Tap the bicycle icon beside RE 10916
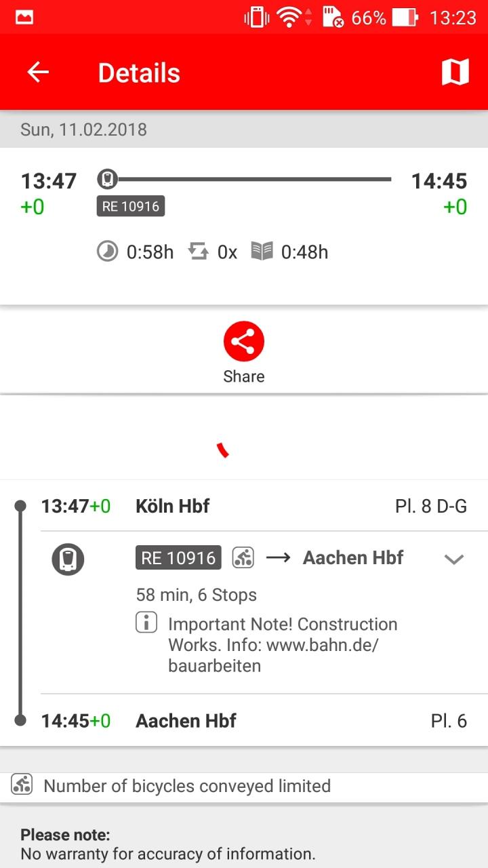Viewport: 488px width, 868px height. click(x=243, y=557)
